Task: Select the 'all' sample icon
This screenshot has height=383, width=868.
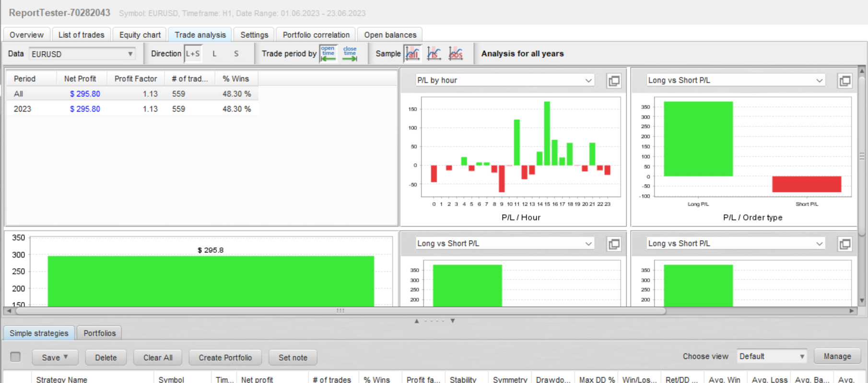Action: (x=412, y=54)
